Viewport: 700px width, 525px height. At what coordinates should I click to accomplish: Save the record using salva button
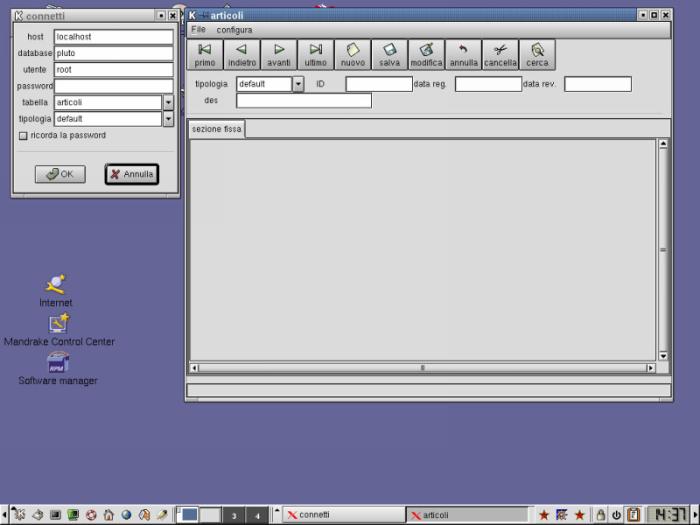click(x=390, y=54)
